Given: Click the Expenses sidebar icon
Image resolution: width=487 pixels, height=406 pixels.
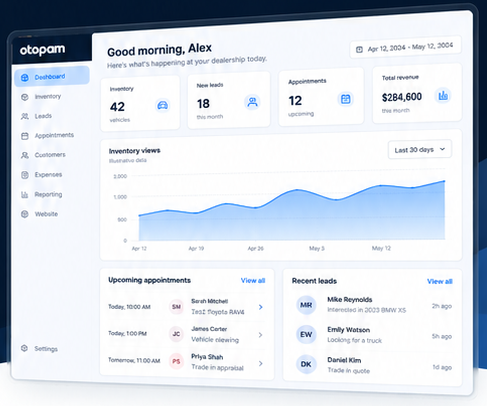Looking at the screenshot, I should pyautogui.click(x=25, y=175).
